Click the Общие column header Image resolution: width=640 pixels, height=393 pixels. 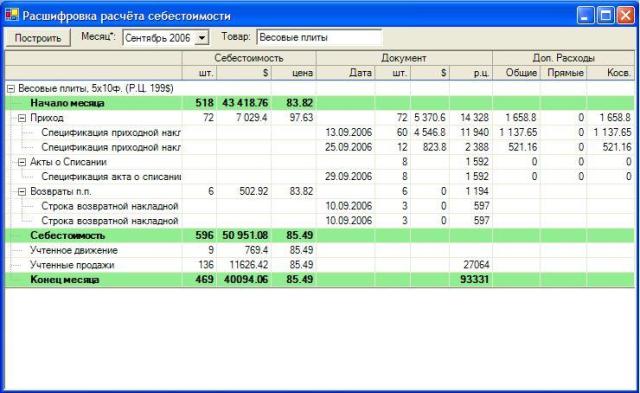pyautogui.click(x=516, y=73)
